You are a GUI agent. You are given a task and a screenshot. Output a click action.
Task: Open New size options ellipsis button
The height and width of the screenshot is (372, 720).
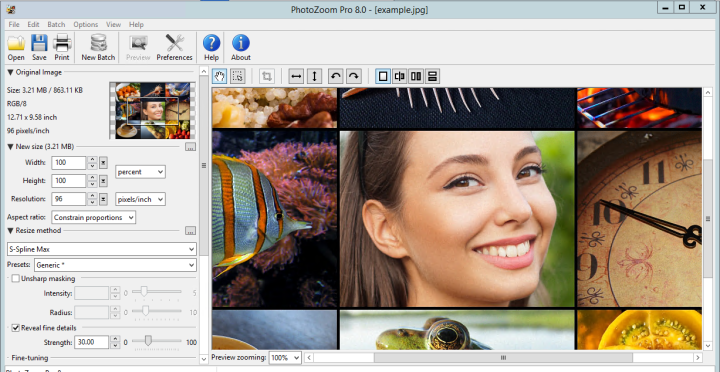(x=191, y=147)
